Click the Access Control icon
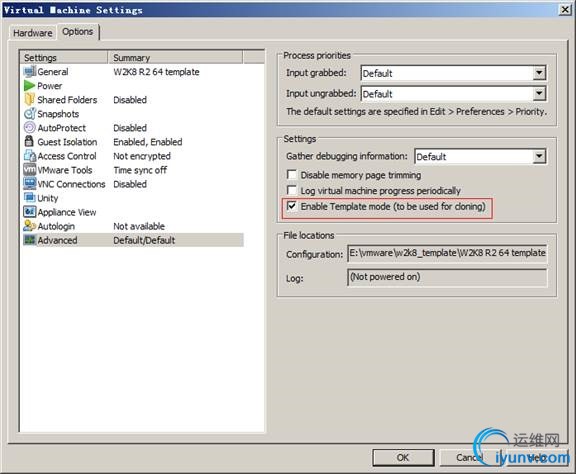 tap(30, 156)
